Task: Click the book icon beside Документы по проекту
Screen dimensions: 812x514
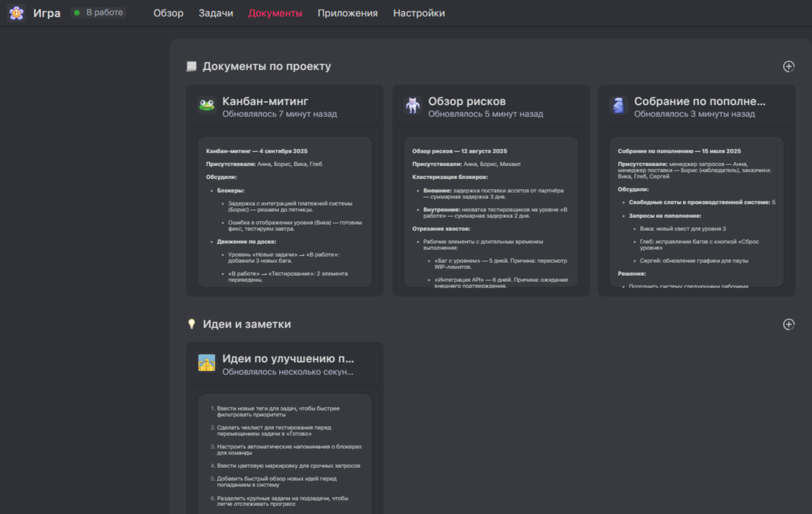Action: click(191, 66)
